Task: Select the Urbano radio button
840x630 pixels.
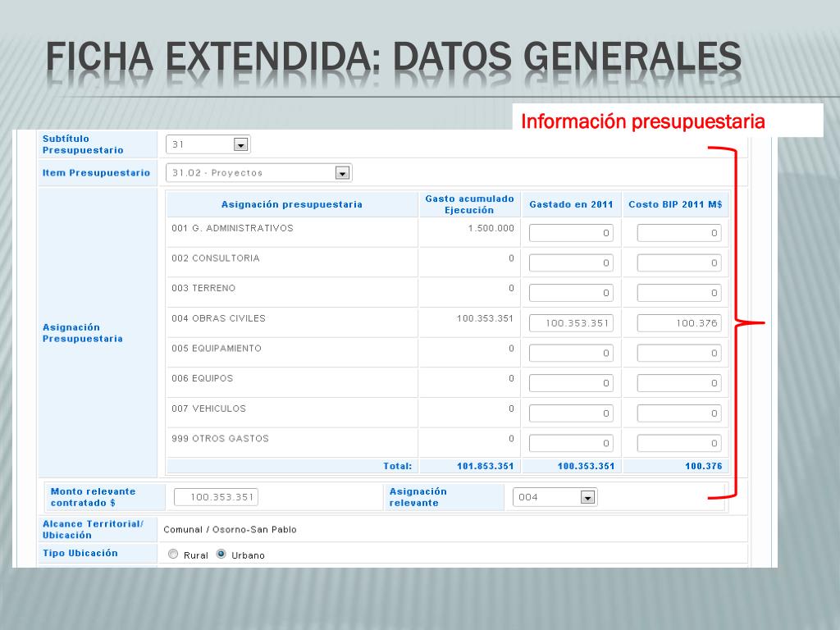Action: pos(221,554)
